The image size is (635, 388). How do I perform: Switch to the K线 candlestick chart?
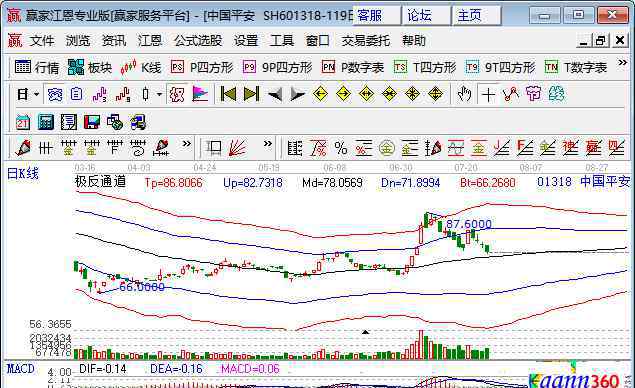tap(141, 67)
